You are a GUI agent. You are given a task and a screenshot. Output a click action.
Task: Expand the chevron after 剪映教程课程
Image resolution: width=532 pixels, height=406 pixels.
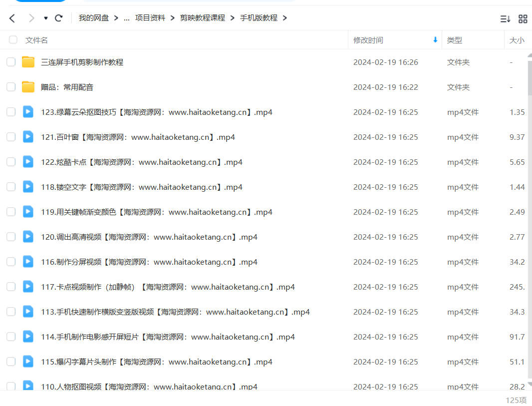[233, 18]
